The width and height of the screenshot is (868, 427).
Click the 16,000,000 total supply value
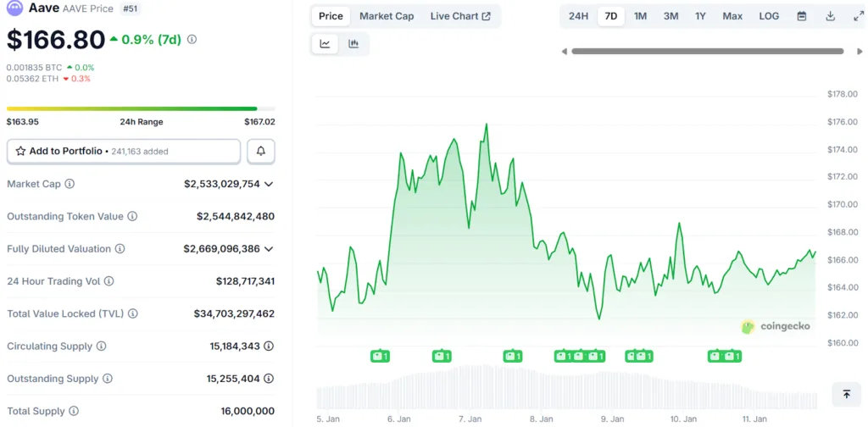tap(248, 412)
